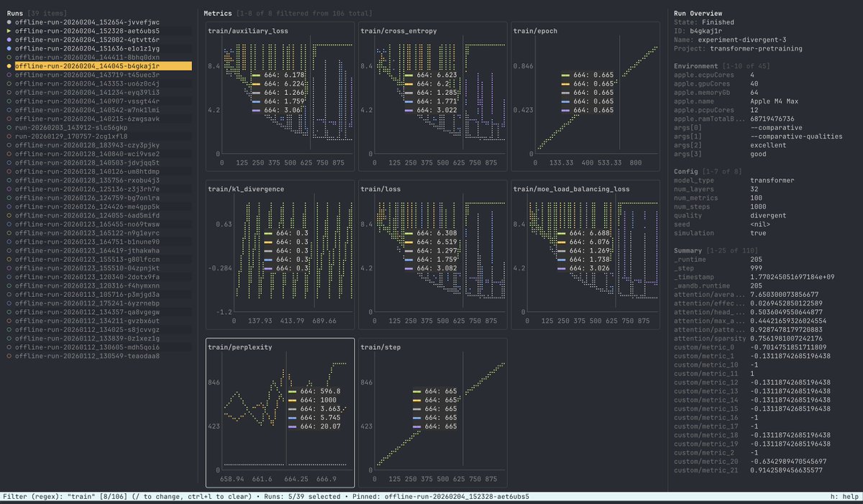Toggle the blue selection dot for run e1o1z1yg

9,48
